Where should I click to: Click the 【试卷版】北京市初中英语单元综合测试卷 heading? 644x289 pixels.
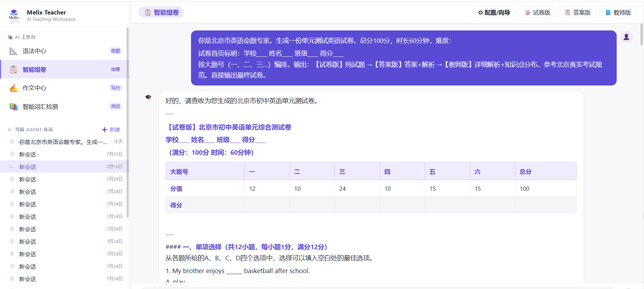pyautogui.click(x=228, y=127)
